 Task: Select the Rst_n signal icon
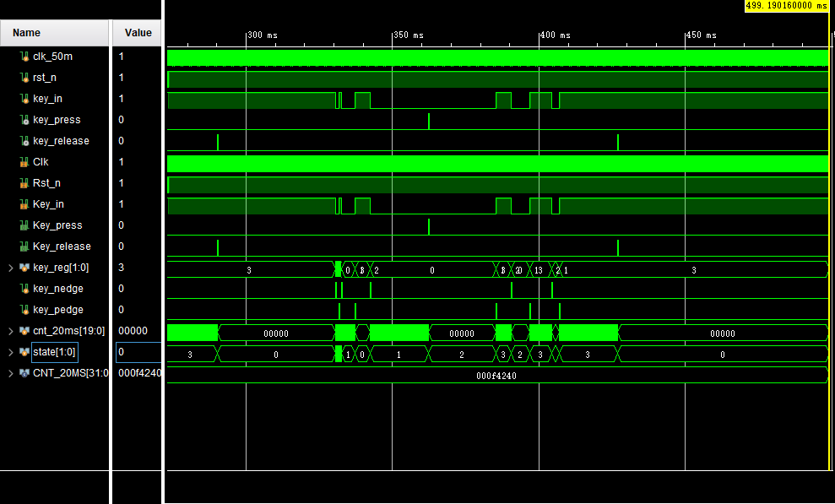[x=24, y=183]
